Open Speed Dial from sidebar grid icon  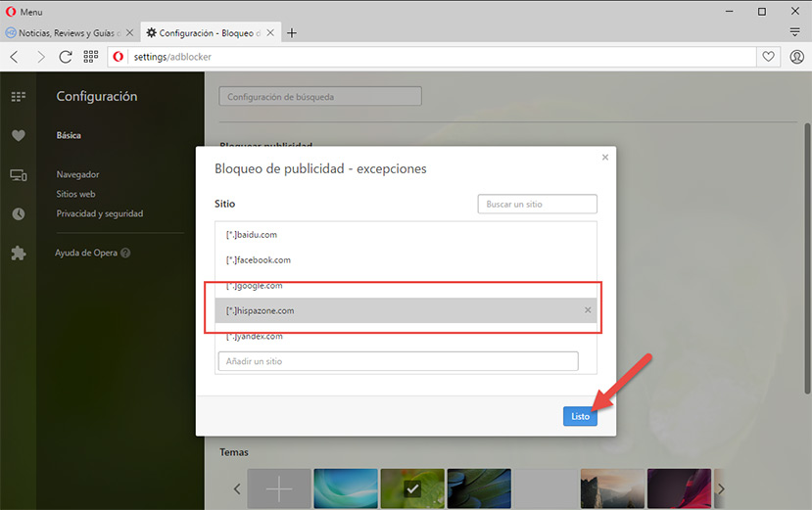(x=19, y=96)
